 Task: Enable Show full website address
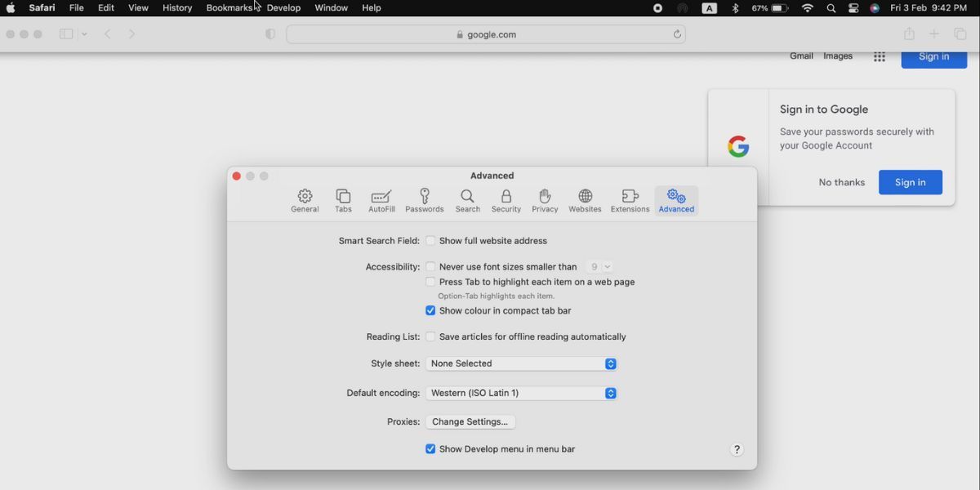click(430, 241)
